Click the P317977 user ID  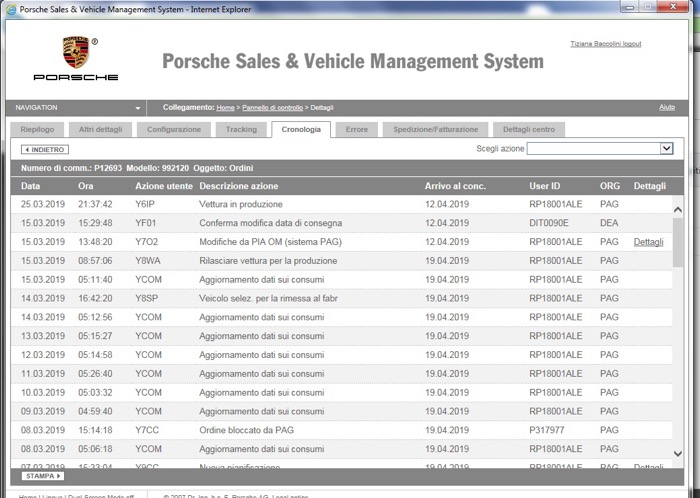tap(547, 430)
